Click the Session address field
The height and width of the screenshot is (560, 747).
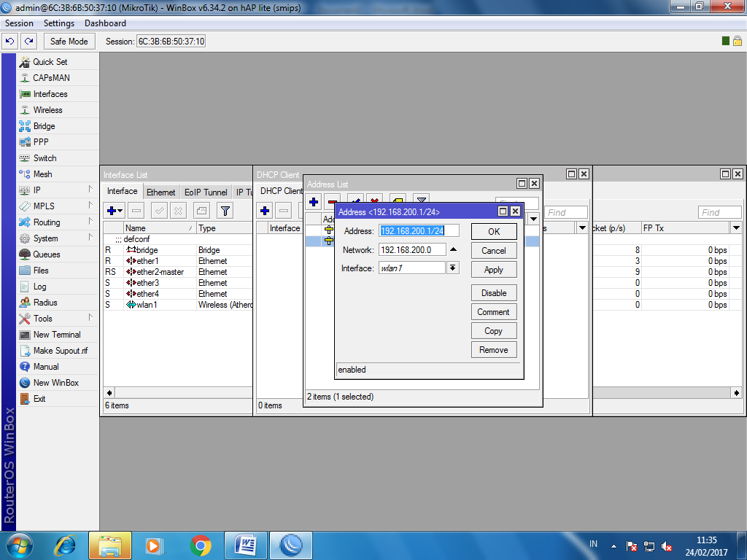[171, 42]
